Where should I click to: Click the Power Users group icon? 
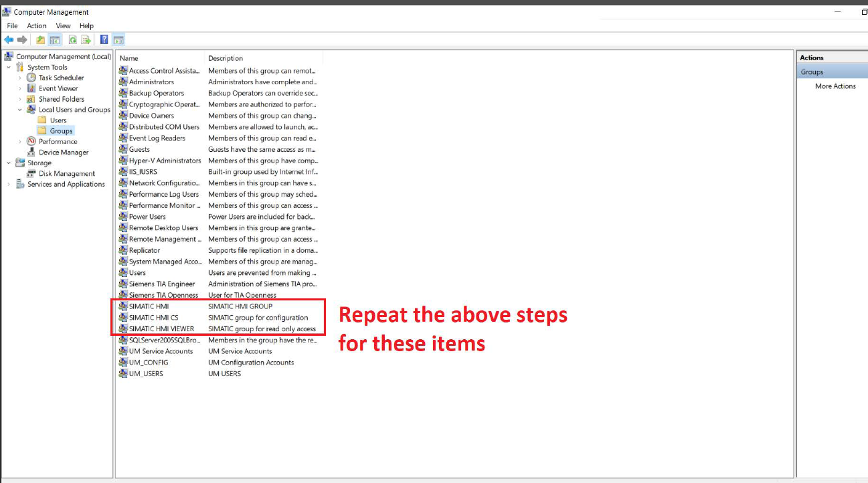point(123,217)
